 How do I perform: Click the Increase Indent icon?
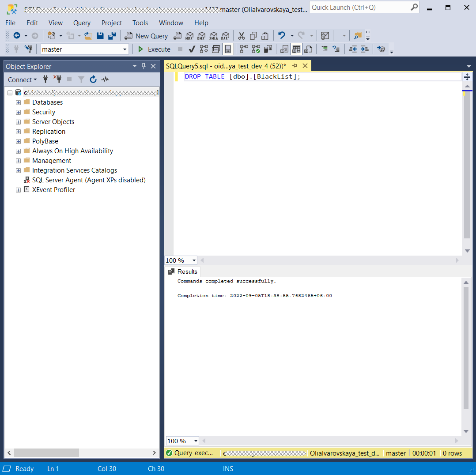click(x=365, y=49)
